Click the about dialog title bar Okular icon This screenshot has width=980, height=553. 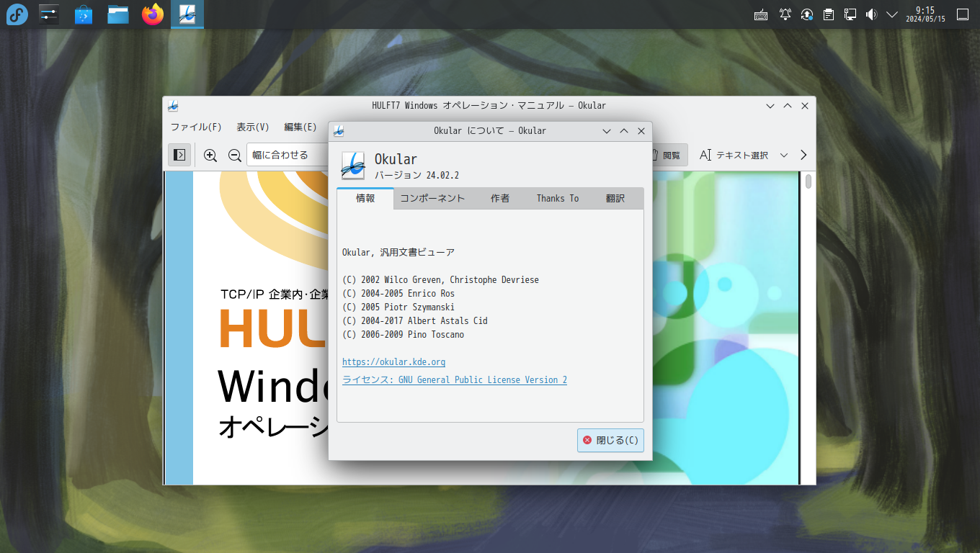[339, 131]
